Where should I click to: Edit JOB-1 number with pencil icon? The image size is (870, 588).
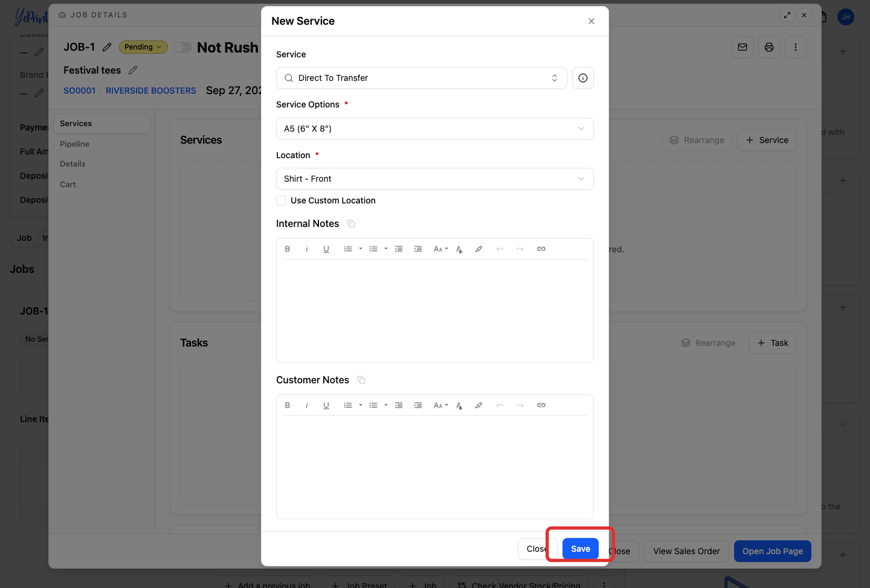[x=107, y=47]
